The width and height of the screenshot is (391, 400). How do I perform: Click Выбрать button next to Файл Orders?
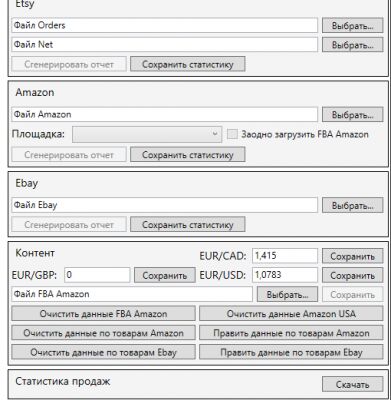click(352, 26)
